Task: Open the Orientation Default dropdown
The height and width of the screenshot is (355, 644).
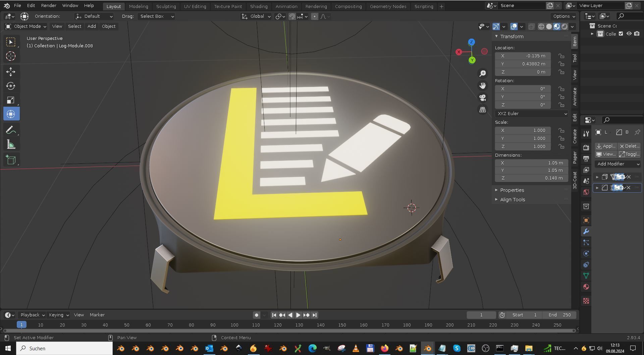Action: pyautogui.click(x=94, y=16)
